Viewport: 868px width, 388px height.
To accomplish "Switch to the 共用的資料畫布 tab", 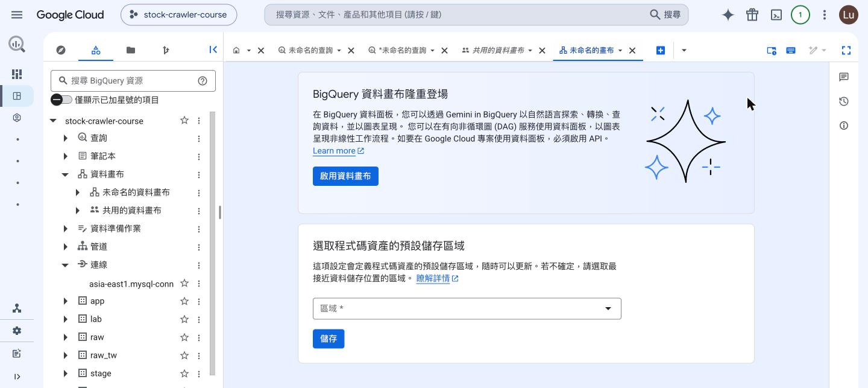I will (498, 50).
